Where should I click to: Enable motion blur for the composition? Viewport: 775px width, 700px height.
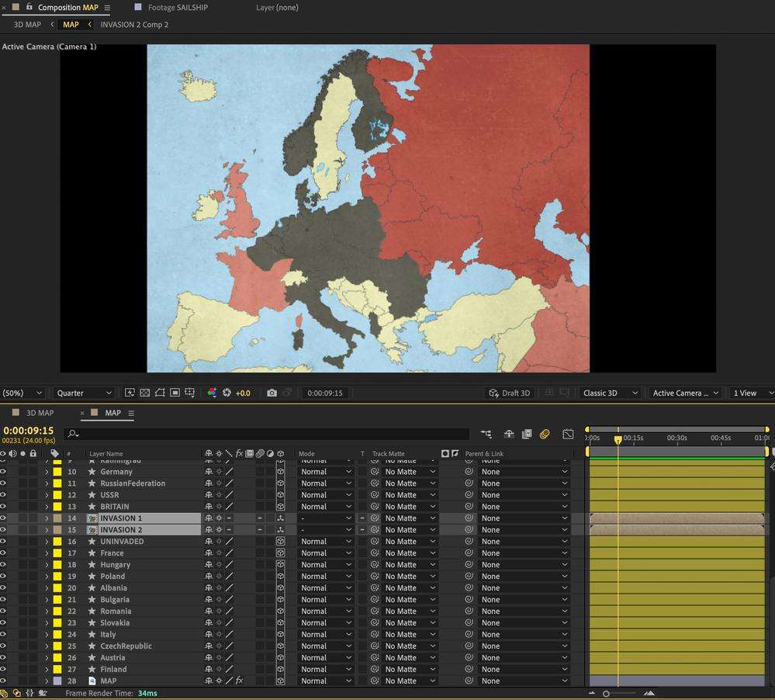pos(545,435)
